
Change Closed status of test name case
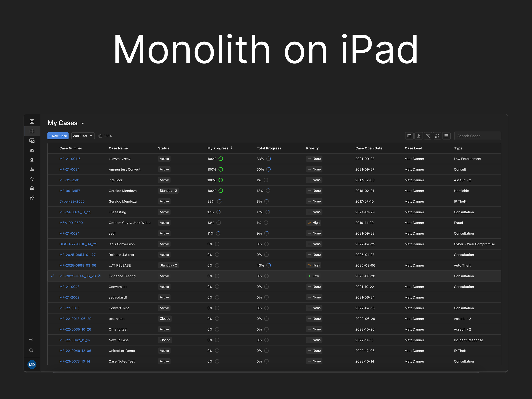(165, 319)
